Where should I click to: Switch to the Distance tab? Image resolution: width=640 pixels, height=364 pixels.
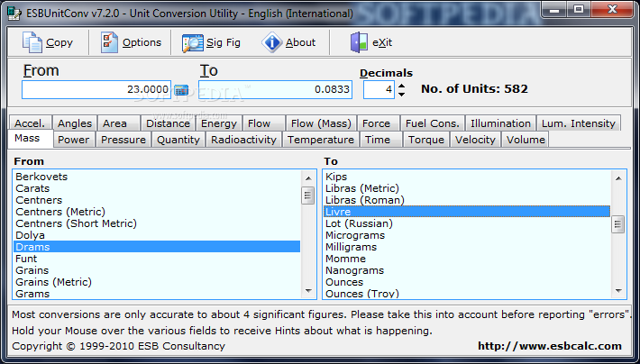(169, 123)
